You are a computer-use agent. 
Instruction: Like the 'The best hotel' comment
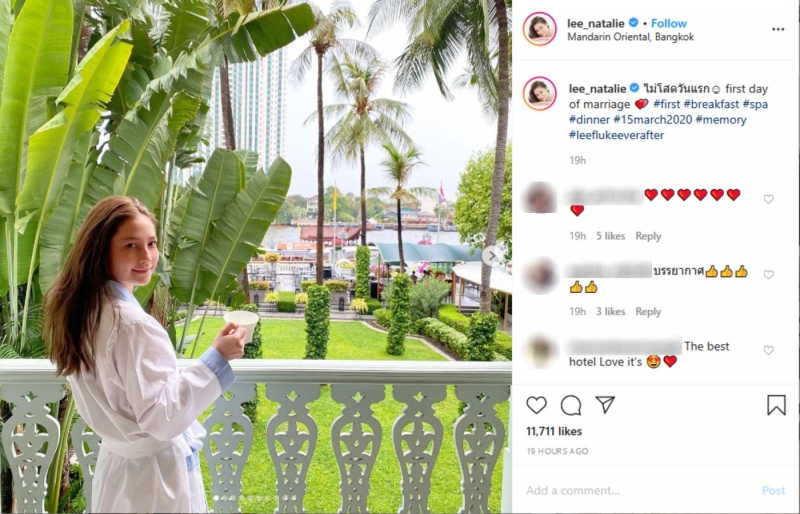point(768,350)
